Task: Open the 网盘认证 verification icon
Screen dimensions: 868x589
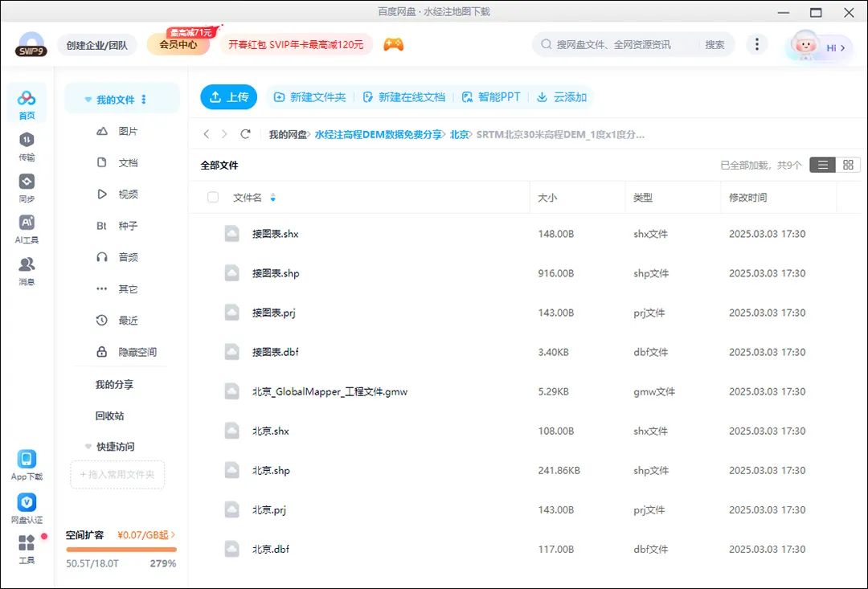Action: (27, 508)
